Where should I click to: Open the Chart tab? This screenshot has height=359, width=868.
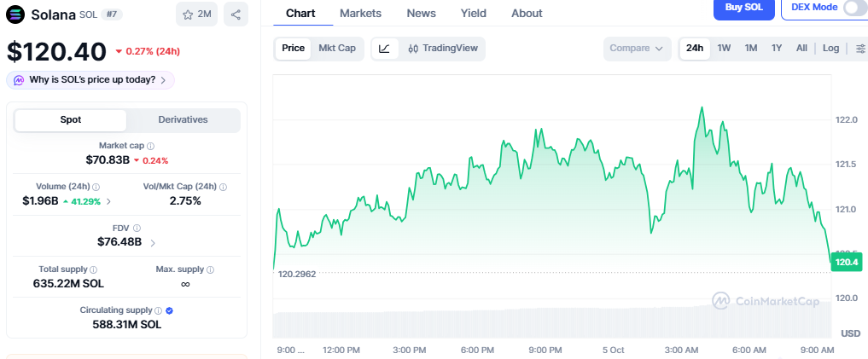[300, 14]
